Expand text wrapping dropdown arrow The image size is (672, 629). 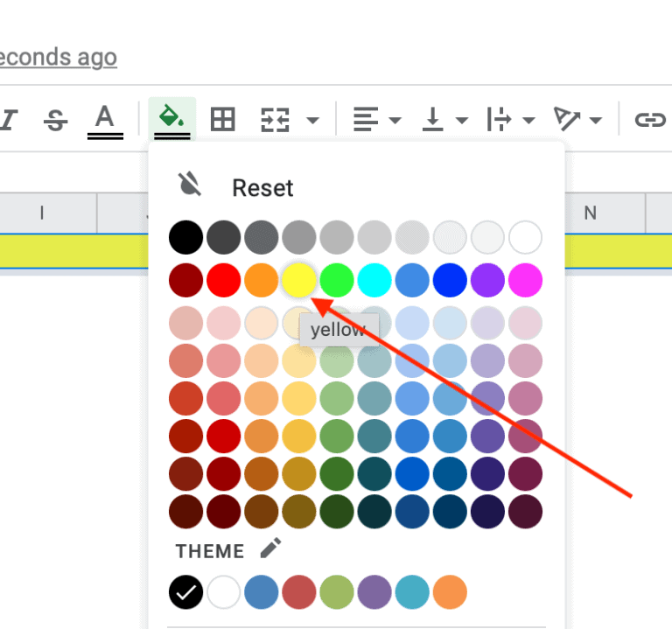pos(528,120)
